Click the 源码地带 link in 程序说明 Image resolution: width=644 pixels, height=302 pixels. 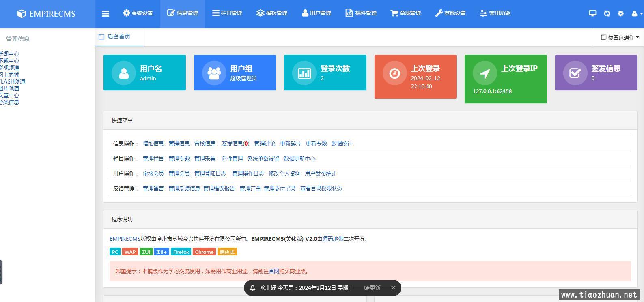tap(333, 239)
